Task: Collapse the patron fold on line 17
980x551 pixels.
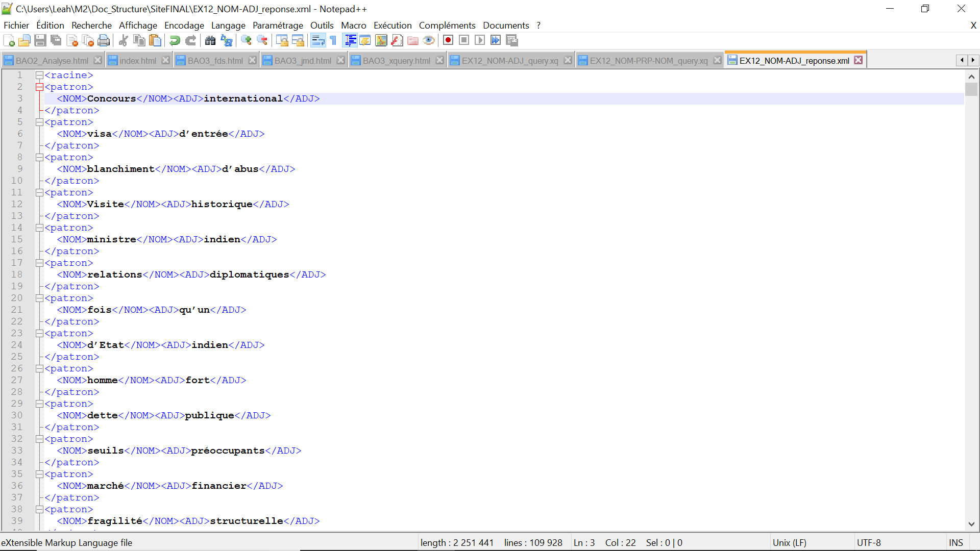Action: click(39, 263)
